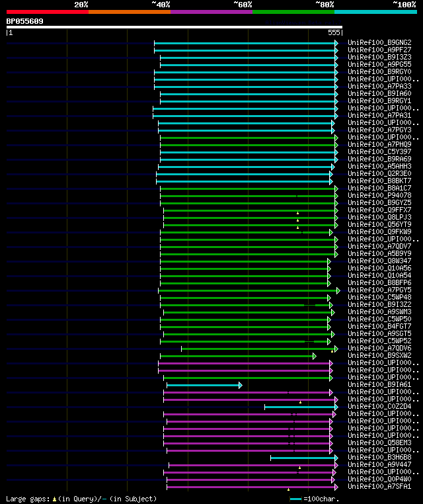Open the UniRef100_P94078 hit
This screenshot has height=504, width=423.
(379, 195)
